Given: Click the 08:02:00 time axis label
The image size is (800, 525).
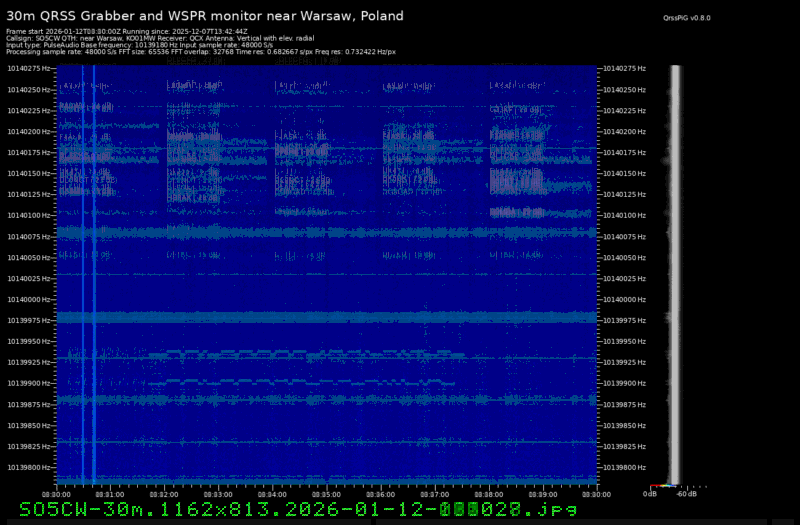Looking at the screenshot, I should point(164,494).
